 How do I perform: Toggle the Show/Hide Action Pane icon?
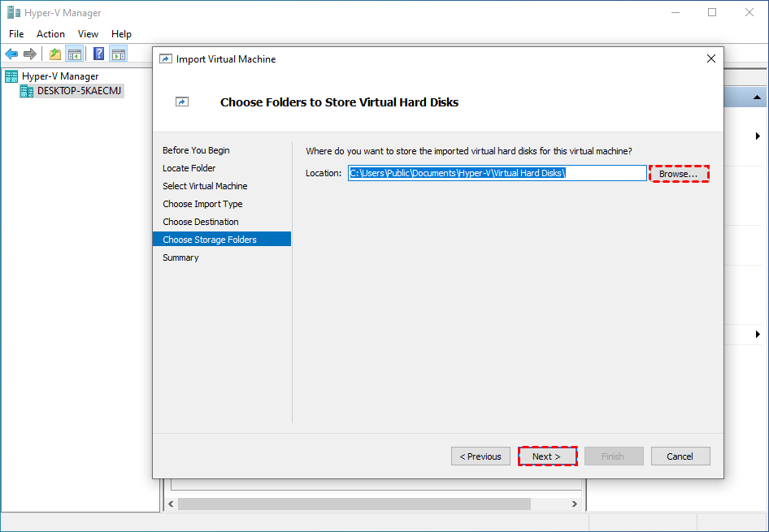118,54
